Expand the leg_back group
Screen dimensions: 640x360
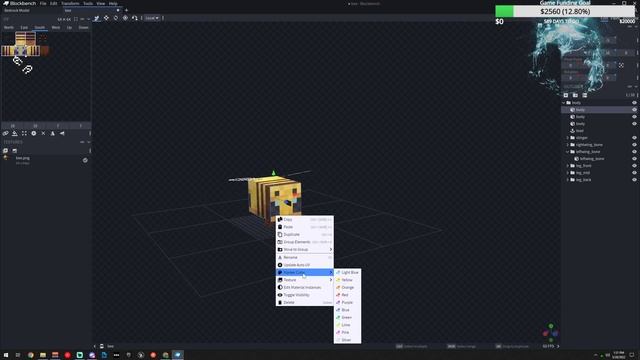click(x=568, y=180)
